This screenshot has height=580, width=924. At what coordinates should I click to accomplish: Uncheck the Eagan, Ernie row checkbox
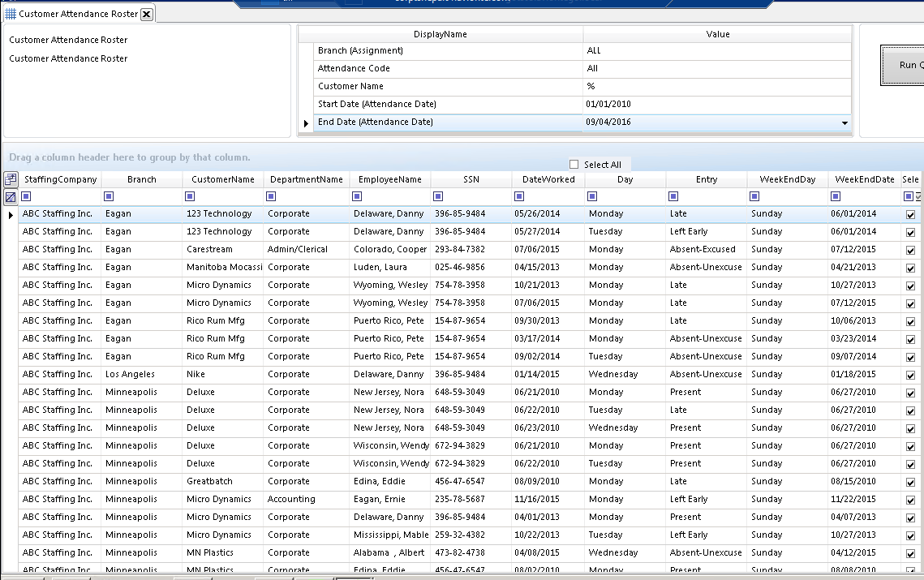click(x=910, y=500)
